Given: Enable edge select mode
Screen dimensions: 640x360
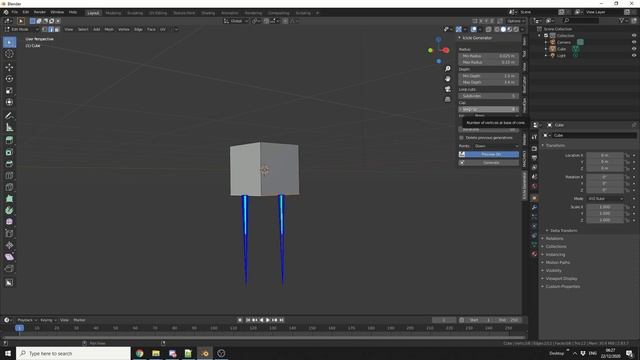Looking at the screenshot, I should pyautogui.click(x=51, y=29).
